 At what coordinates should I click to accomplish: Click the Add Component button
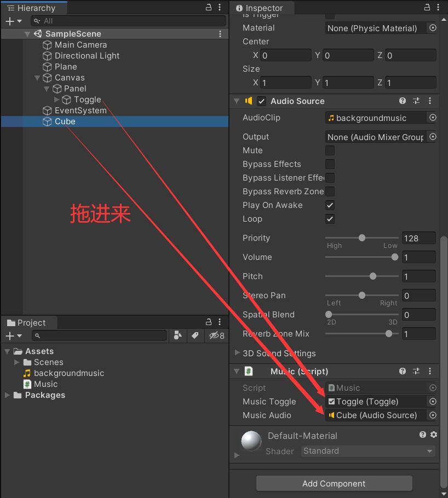coord(334,484)
